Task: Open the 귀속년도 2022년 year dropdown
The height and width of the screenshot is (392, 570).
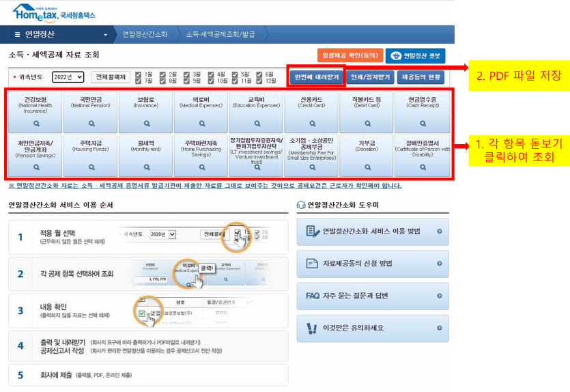Action: [x=68, y=77]
